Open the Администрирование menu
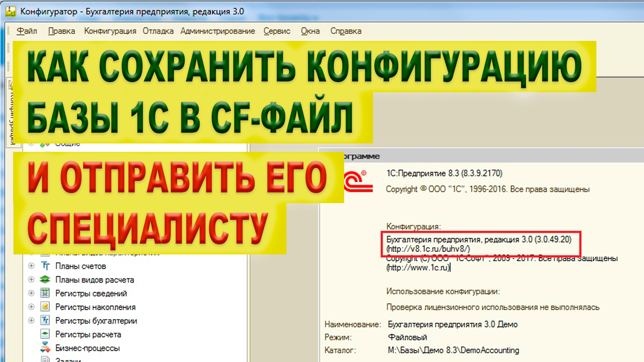Viewport: 644px width, 362px height. tap(218, 31)
